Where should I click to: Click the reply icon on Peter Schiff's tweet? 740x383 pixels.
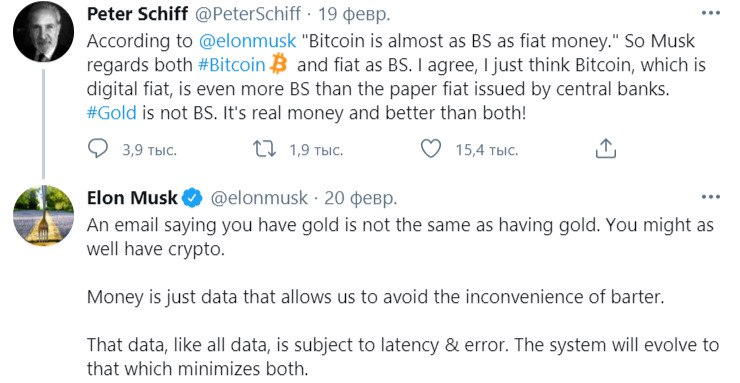pos(98,149)
